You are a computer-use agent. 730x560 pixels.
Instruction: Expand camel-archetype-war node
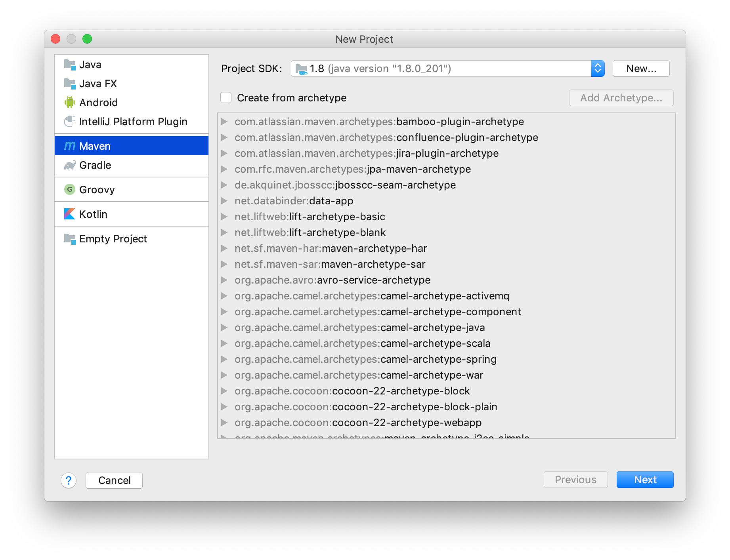click(224, 375)
